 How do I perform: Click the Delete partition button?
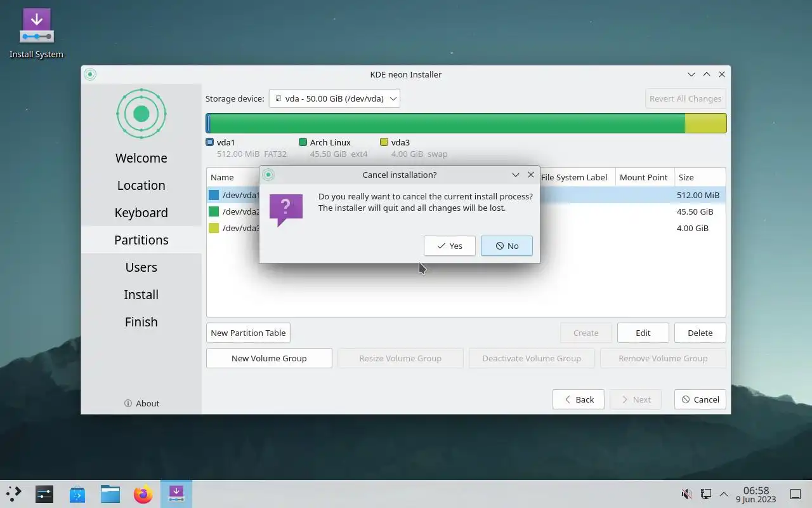click(x=700, y=333)
